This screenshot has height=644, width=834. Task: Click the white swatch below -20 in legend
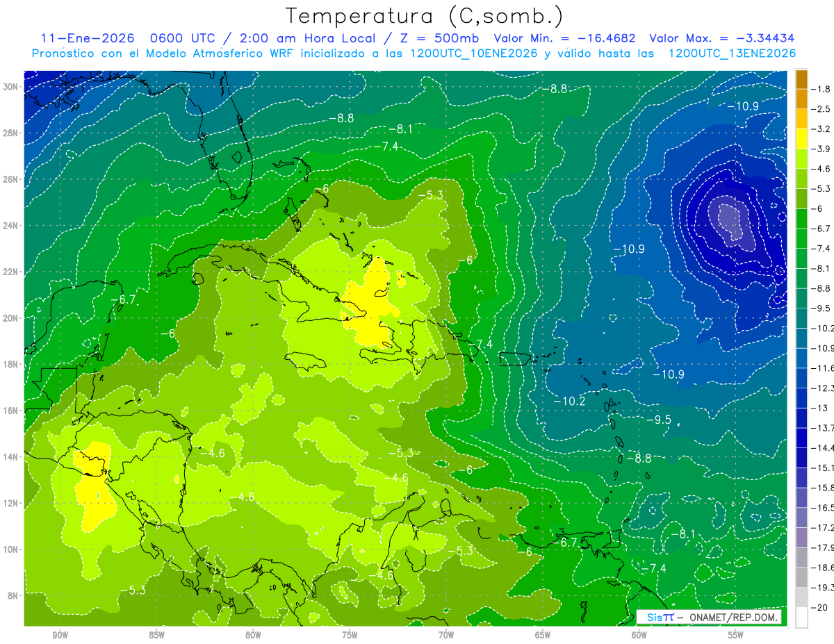pos(801,617)
